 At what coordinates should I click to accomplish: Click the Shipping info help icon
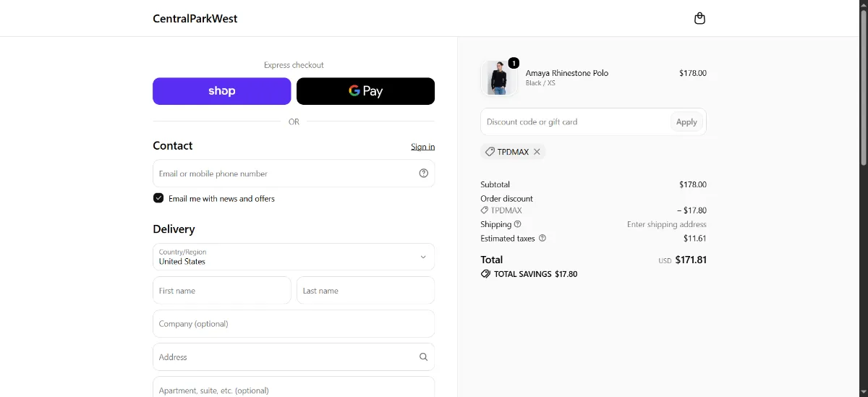click(518, 224)
